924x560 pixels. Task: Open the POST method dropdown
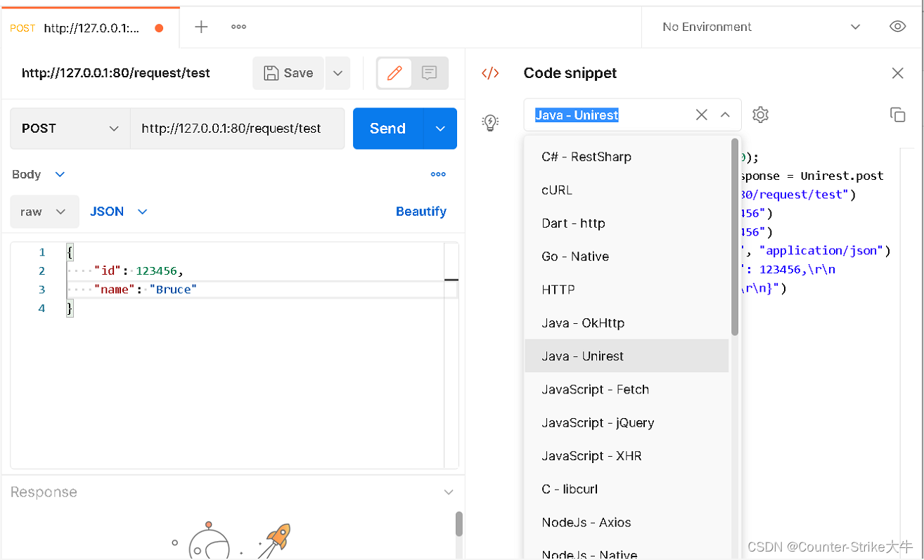tap(70, 129)
